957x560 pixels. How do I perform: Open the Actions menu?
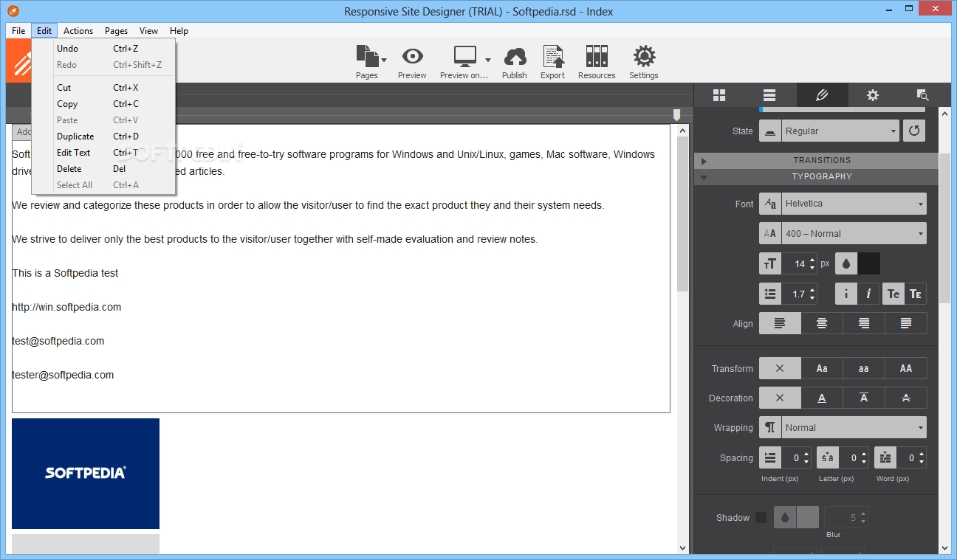tap(78, 31)
